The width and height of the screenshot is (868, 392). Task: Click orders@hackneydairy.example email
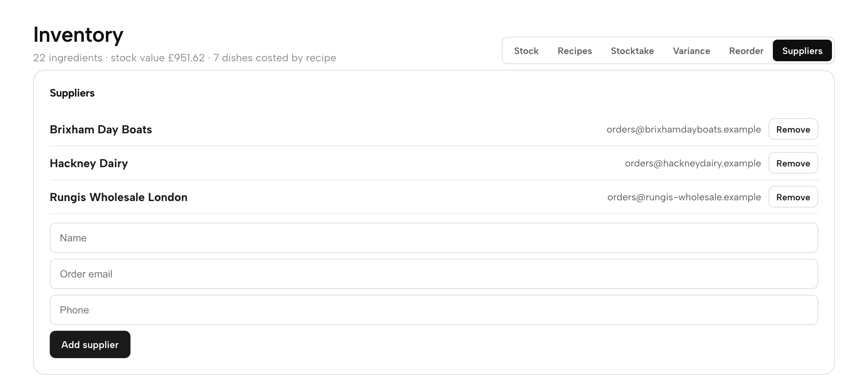tap(693, 163)
